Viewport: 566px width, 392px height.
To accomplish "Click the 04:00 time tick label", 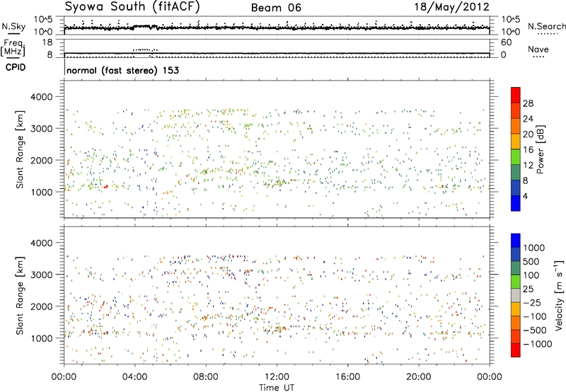I will tap(134, 377).
